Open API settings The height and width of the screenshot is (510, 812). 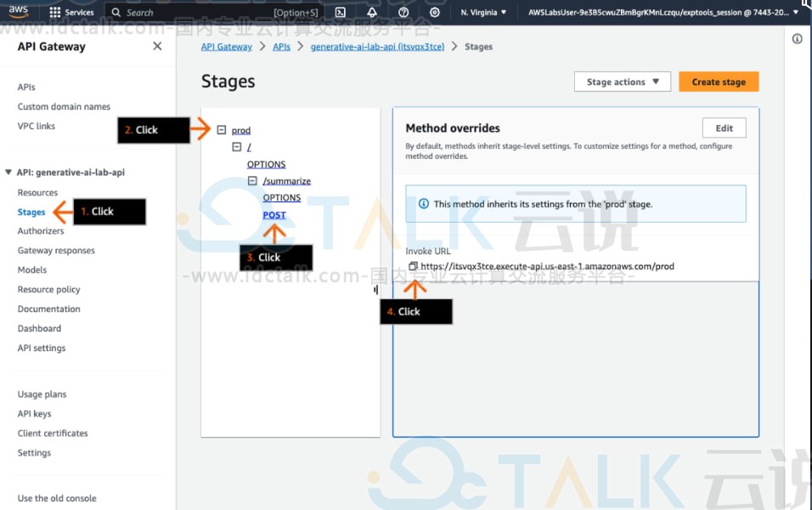click(x=42, y=348)
